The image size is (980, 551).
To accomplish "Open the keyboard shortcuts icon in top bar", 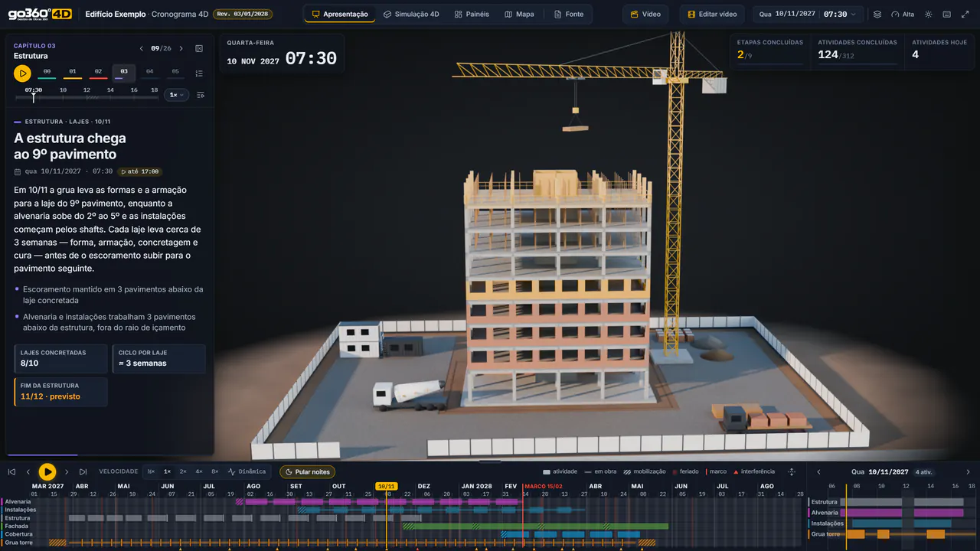I will 947,15.
